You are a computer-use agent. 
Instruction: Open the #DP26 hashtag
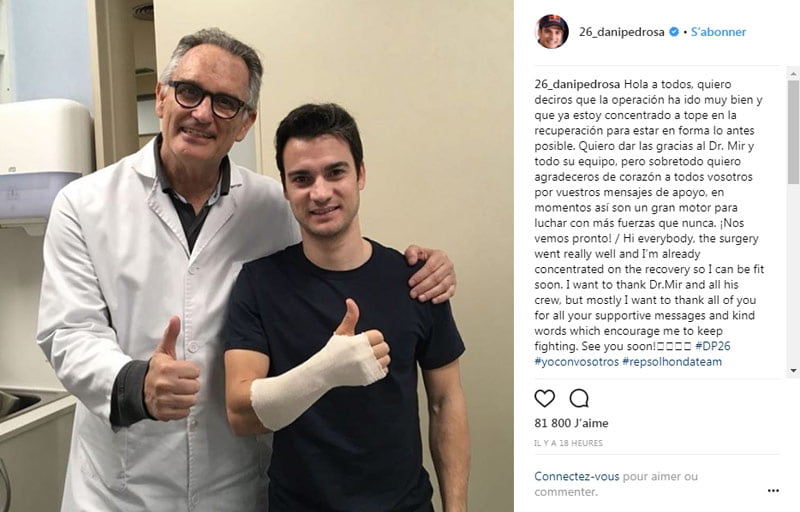click(713, 346)
